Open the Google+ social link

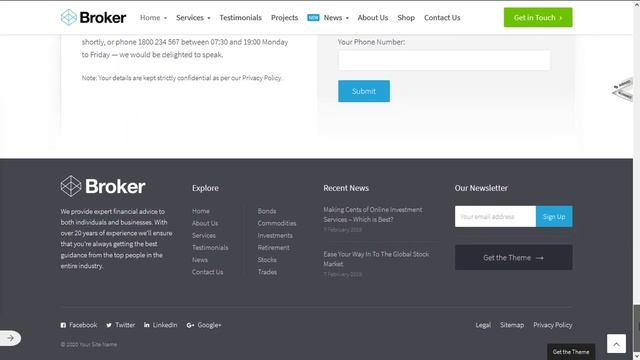pyautogui.click(x=204, y=325)
